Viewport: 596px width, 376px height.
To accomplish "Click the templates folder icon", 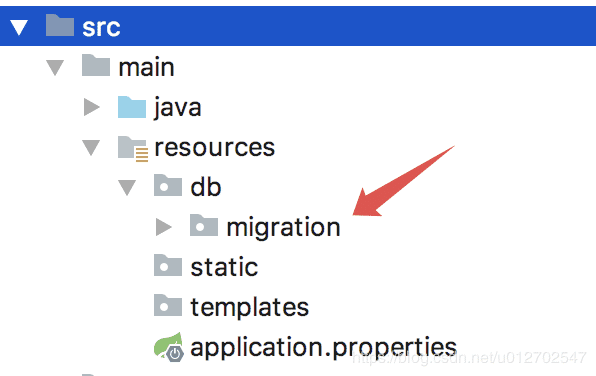I will coord(168,305).
